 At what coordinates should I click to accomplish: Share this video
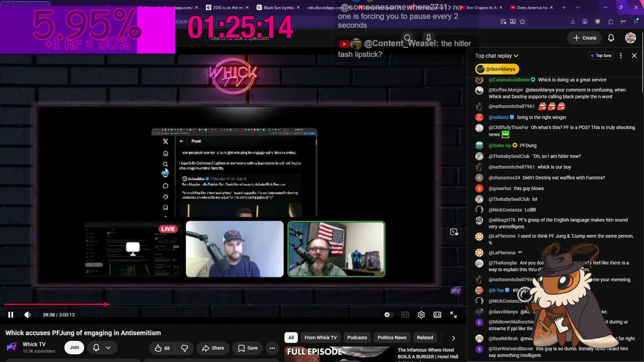click(x=213, y=348)
